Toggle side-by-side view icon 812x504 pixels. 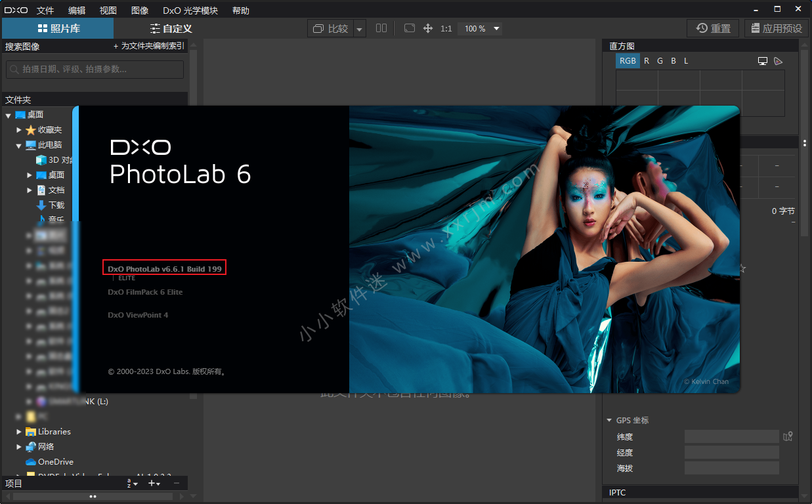point(381,28)
